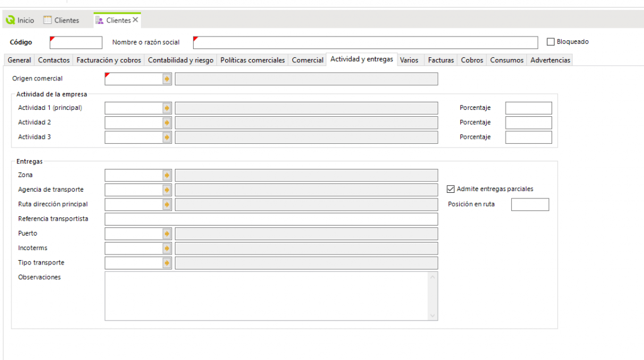Select the Actividad y entregas tab
The width and height of the screenshot is (644, 360).
362,59
